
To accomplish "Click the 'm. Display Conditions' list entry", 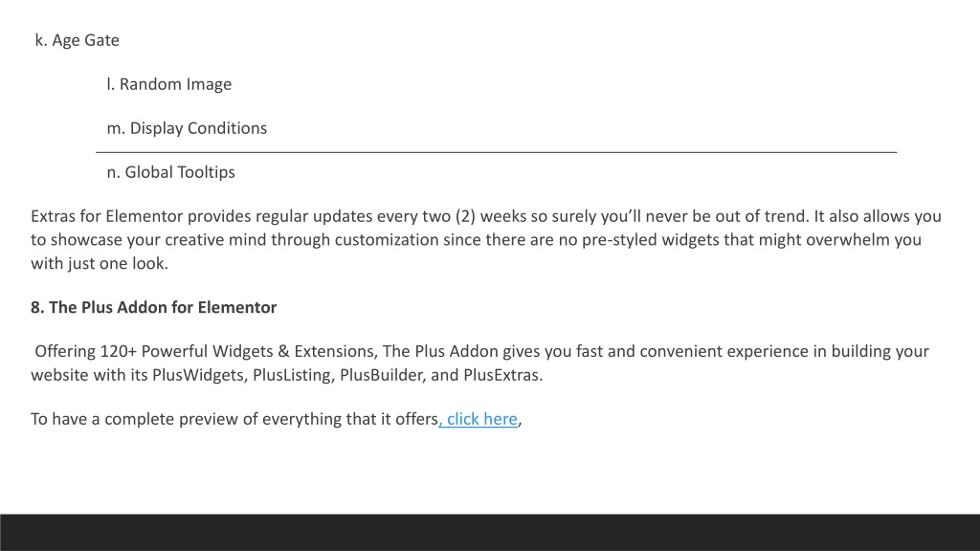I will pyautogui.click(x=187, y=128).
